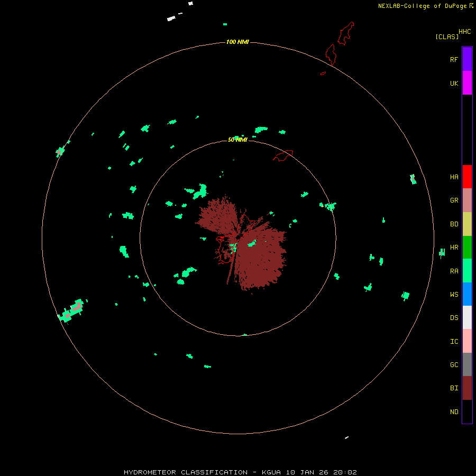Click the 50 NMI range ring label
The height and width of the screenshot is (476, 476).
point(237,140)
